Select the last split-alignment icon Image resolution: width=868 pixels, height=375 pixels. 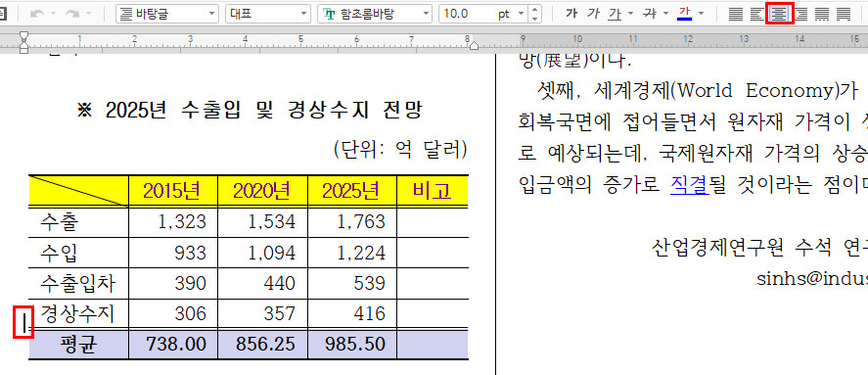tap(844, 14)
